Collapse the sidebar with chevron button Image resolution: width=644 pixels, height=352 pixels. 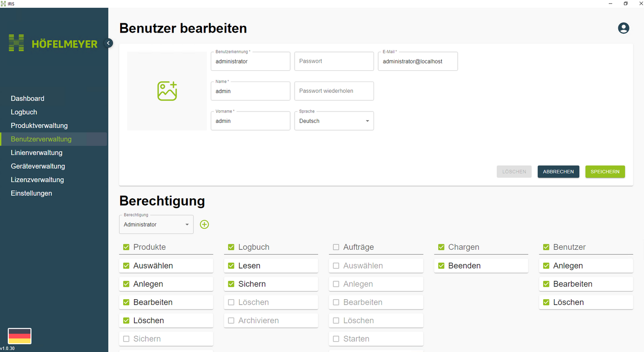click(x=109, y=43)
